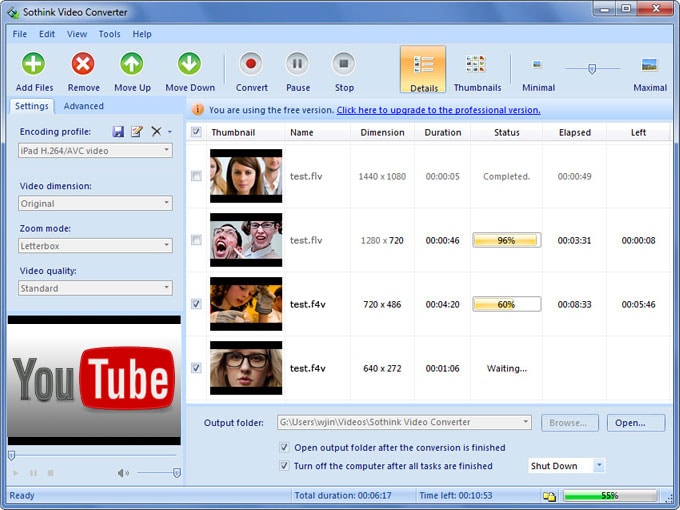Click the 60% progress bar for test.f4v

506,304
